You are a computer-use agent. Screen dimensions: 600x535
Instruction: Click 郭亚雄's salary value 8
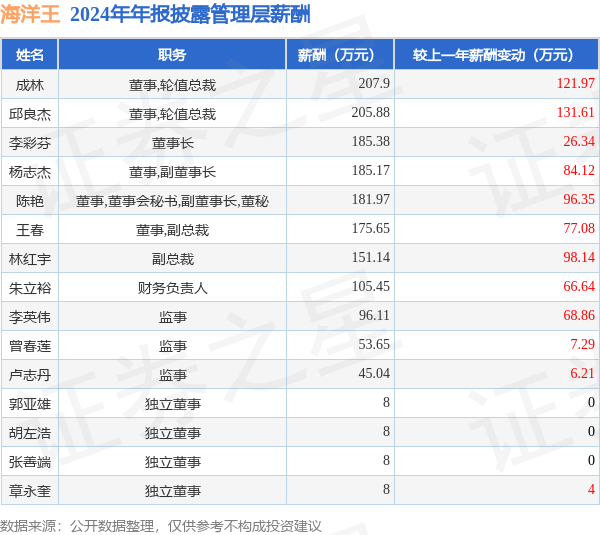click(x=386, y=403)
